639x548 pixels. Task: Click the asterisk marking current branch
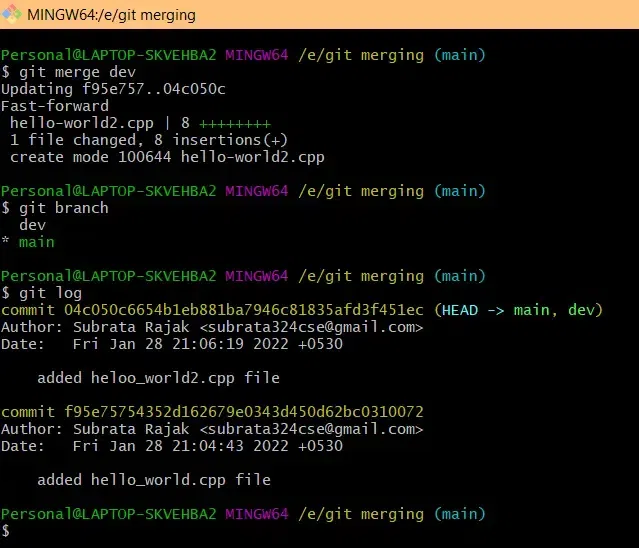(5, 240)
